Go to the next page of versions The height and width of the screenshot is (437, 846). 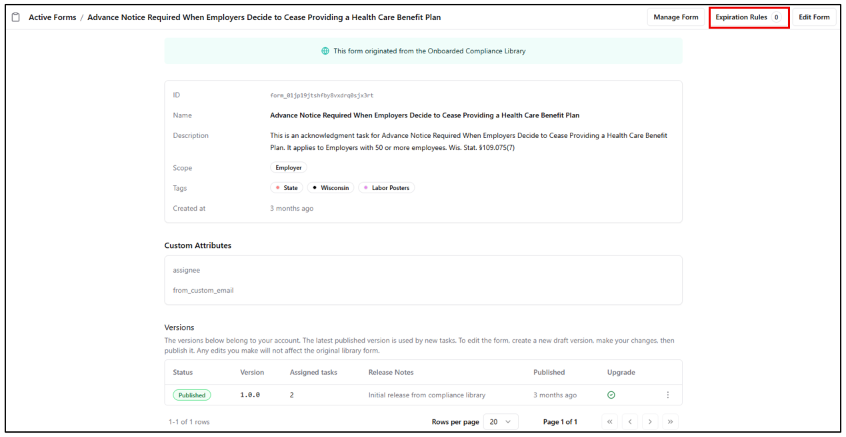[650, 422]
